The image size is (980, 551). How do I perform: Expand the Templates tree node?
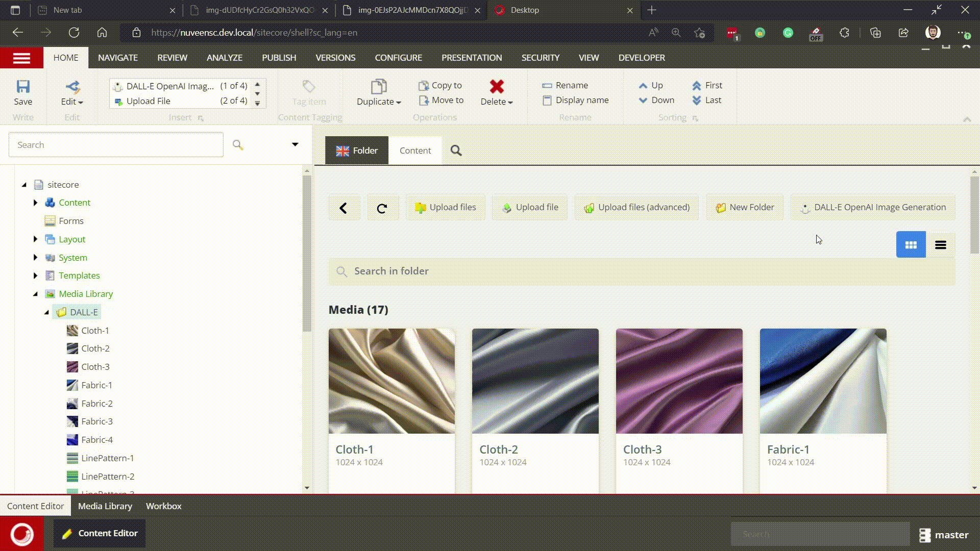click(35, 275)
